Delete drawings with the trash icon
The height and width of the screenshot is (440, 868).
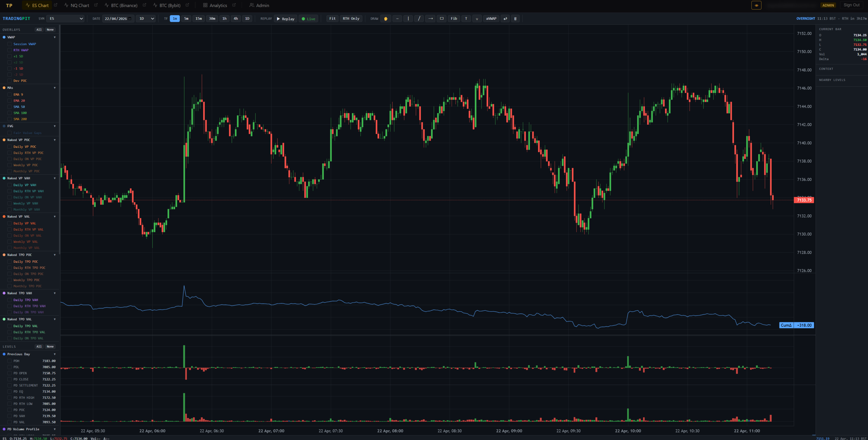click(x=515, y=19)
